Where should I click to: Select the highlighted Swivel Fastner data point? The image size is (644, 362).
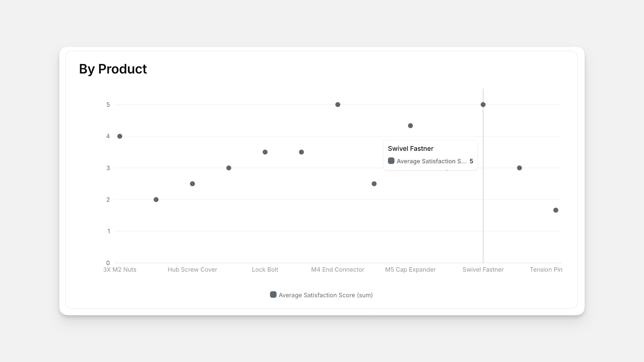[483, 105]
